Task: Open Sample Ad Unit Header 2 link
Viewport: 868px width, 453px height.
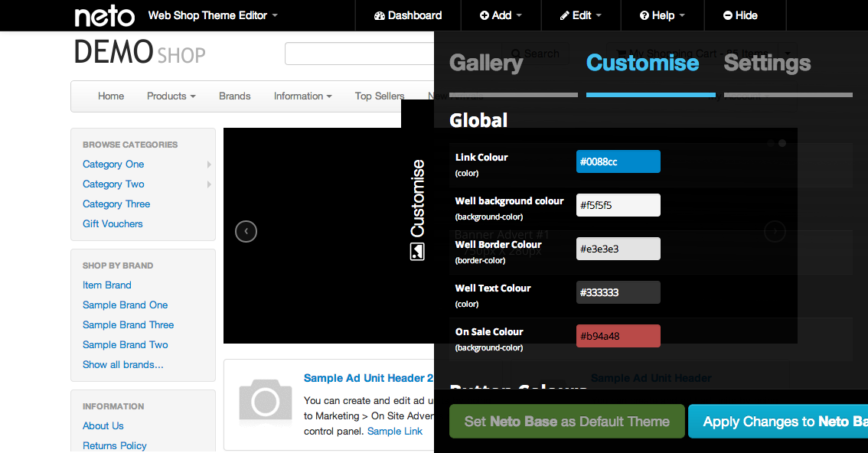Action: point(368,378)
